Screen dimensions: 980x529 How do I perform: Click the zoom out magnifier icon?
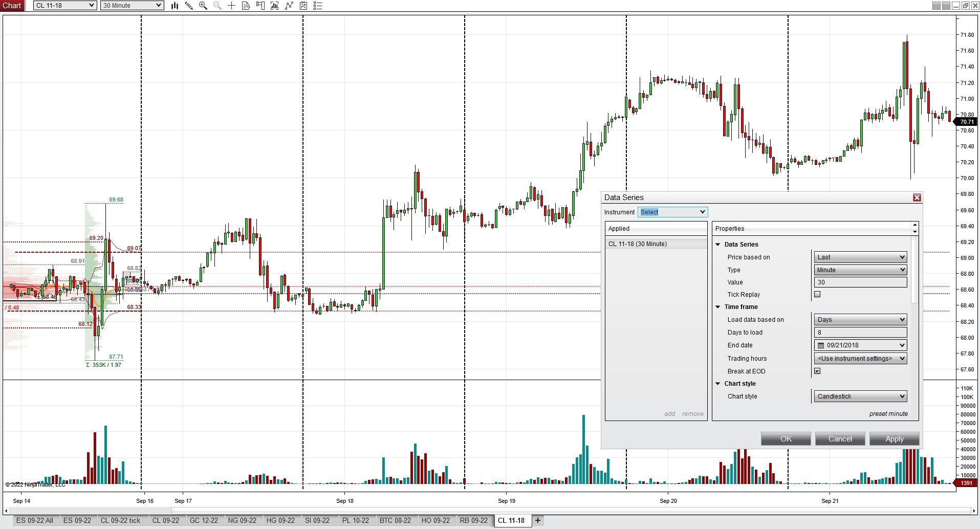[217, 6]
